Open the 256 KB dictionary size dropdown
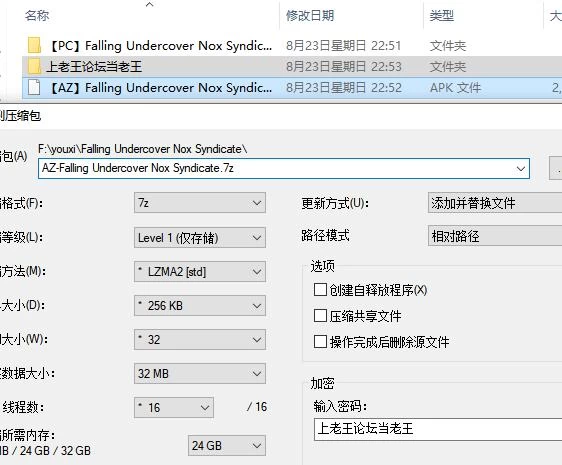 pyautogui.click(x=200, y=305)
